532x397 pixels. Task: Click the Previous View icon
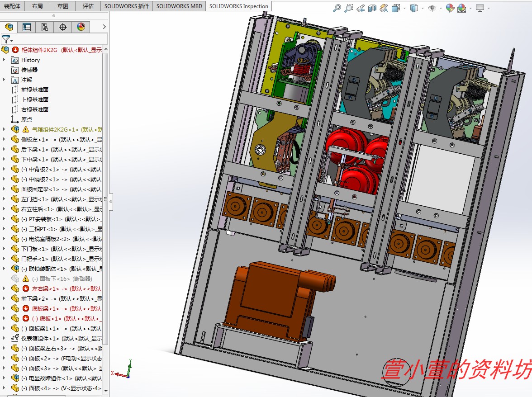tap(360, 8)
